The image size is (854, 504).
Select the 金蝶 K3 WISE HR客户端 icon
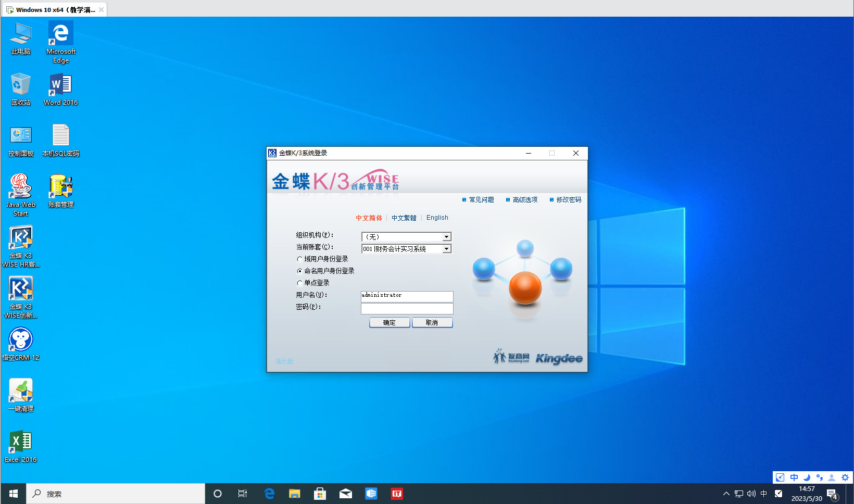pyautogui.click(x=21, y=246)
